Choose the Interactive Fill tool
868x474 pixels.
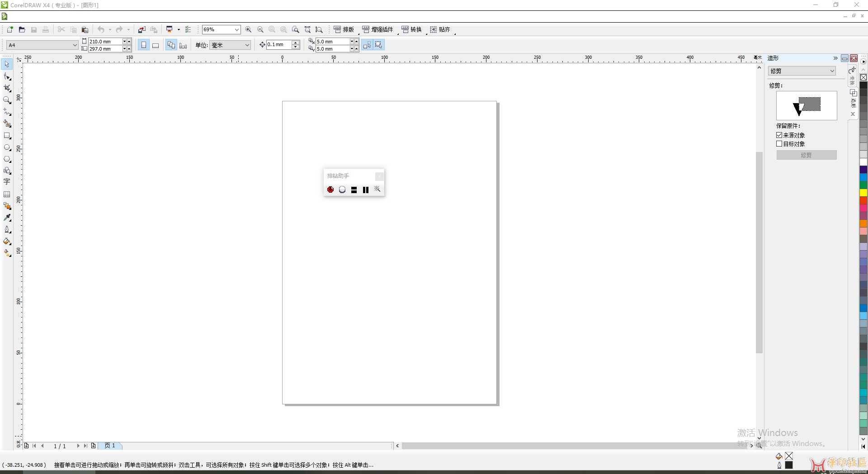point(7,253)
